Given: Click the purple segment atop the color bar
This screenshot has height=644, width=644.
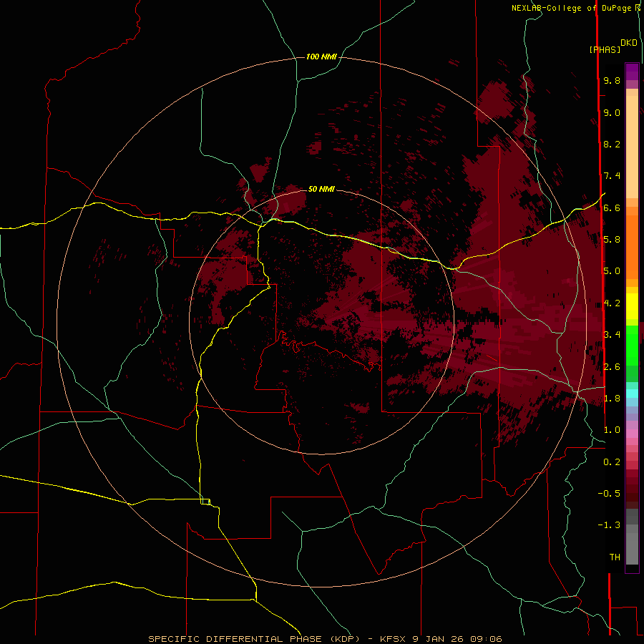Looking at the screenshot, I should point(632,72).
